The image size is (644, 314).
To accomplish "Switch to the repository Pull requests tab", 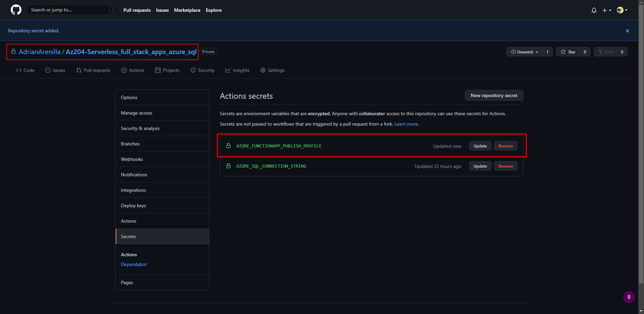I will pos(93,70).
